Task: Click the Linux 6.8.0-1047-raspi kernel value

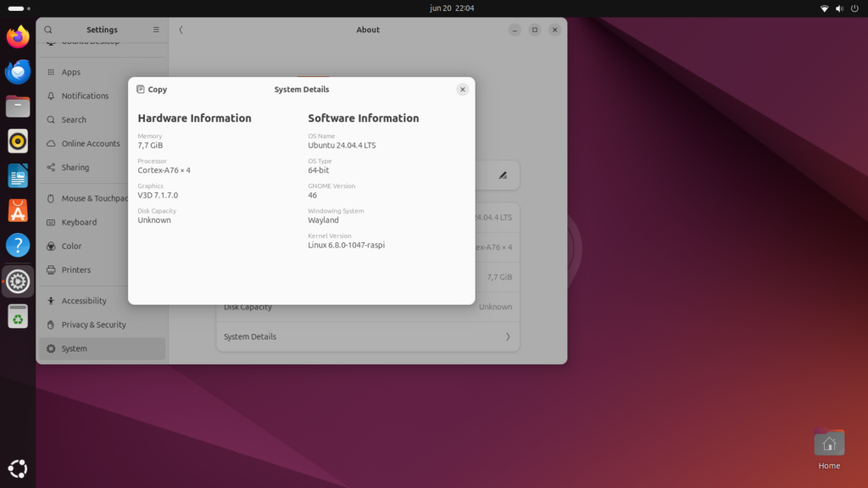Action: coord(346,245)
